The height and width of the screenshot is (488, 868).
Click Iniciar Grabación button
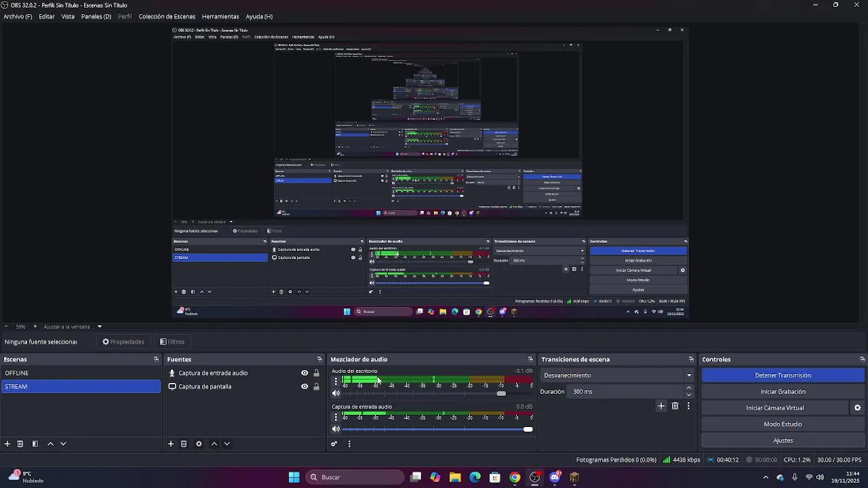[x=783, y=392]
